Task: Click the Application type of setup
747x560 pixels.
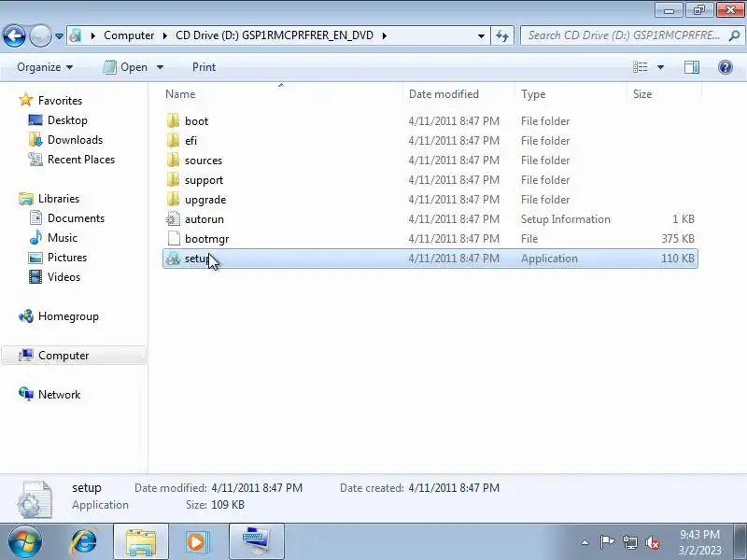Action: (x=549, y=259)
